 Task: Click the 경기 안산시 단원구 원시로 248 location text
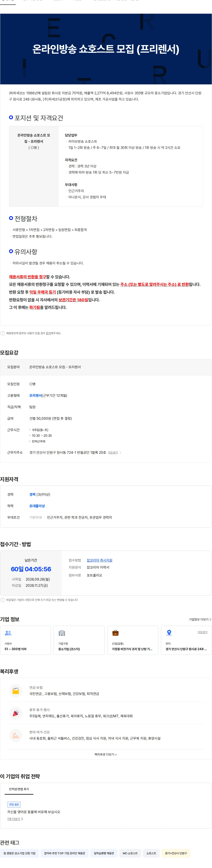(x=186, y=649)
